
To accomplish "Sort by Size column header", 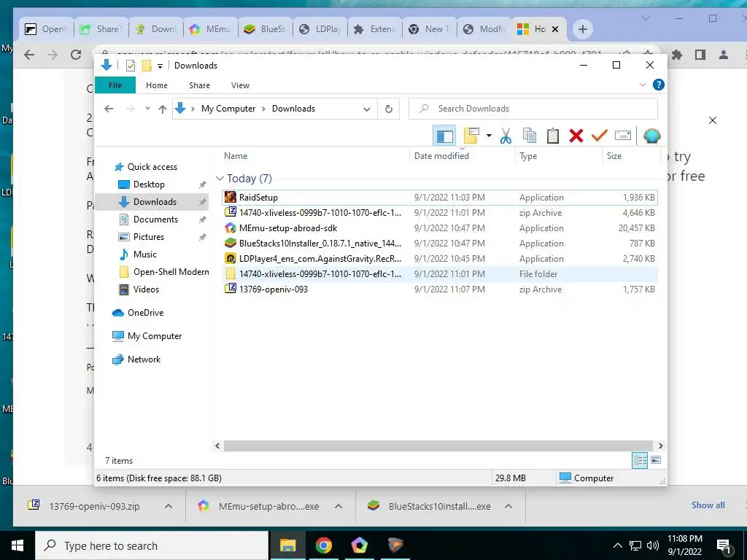I will (x=614, y=156).
